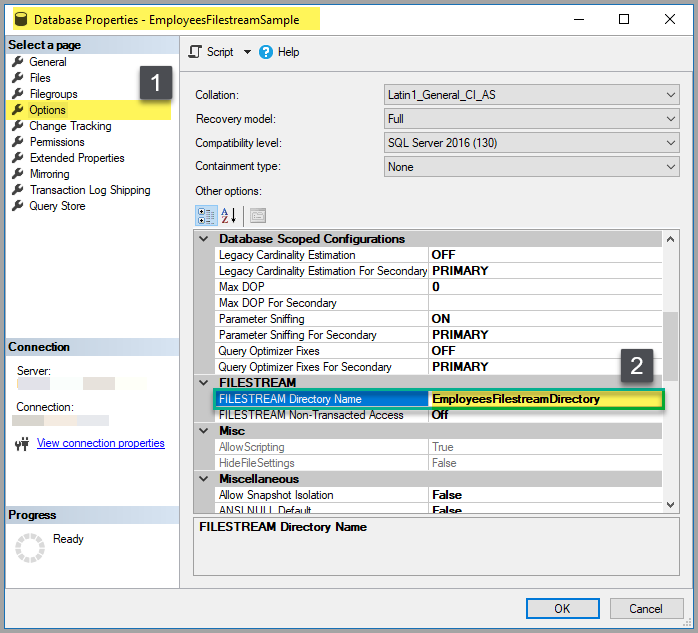Collapse the Database Scoped Configurations section

[x=204, y=239]
